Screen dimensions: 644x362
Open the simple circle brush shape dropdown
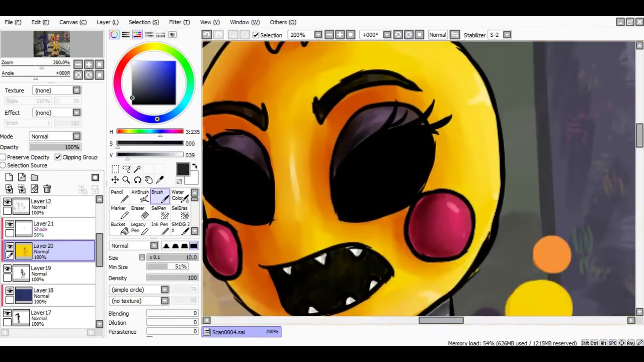[x=139, y=290]
